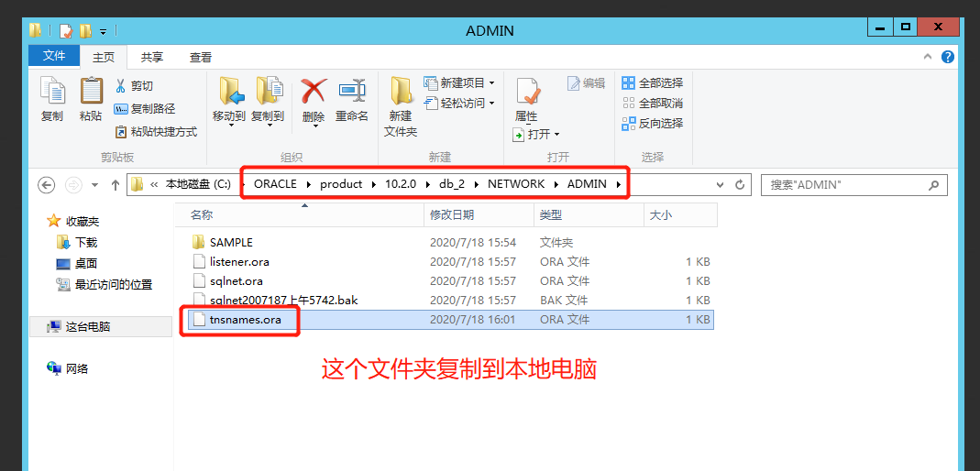Click the Easy access command
The width and height of the screenshot is (980, 471).
click(458, 103)
